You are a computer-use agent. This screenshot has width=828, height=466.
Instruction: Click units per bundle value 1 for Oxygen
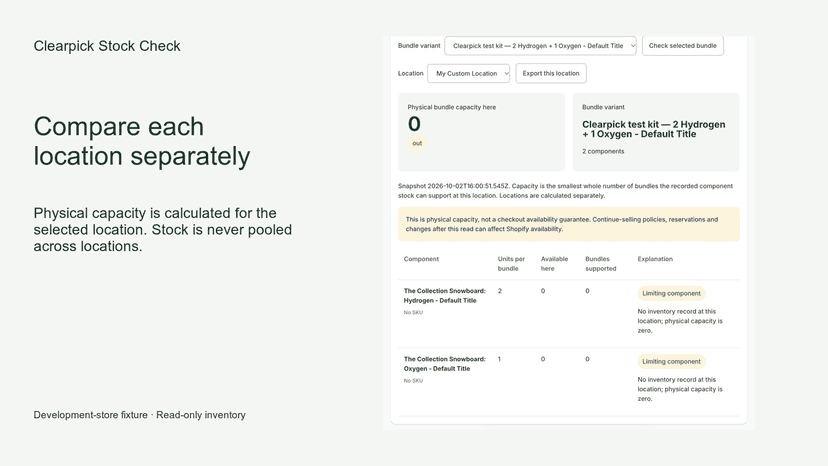499,359
